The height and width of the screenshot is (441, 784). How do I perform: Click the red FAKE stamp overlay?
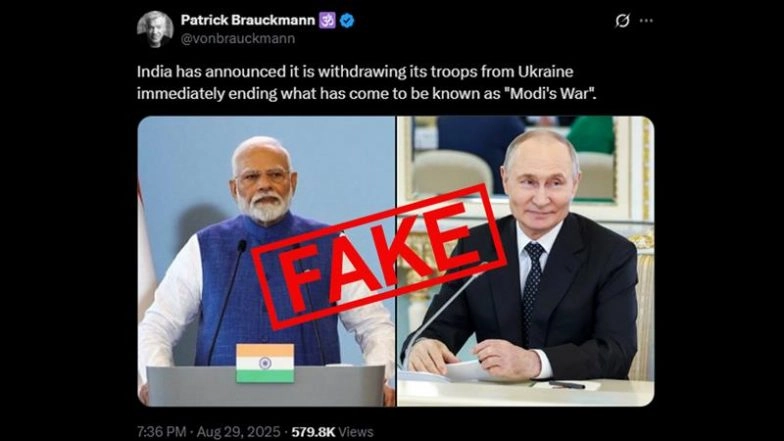coord(380,258)
